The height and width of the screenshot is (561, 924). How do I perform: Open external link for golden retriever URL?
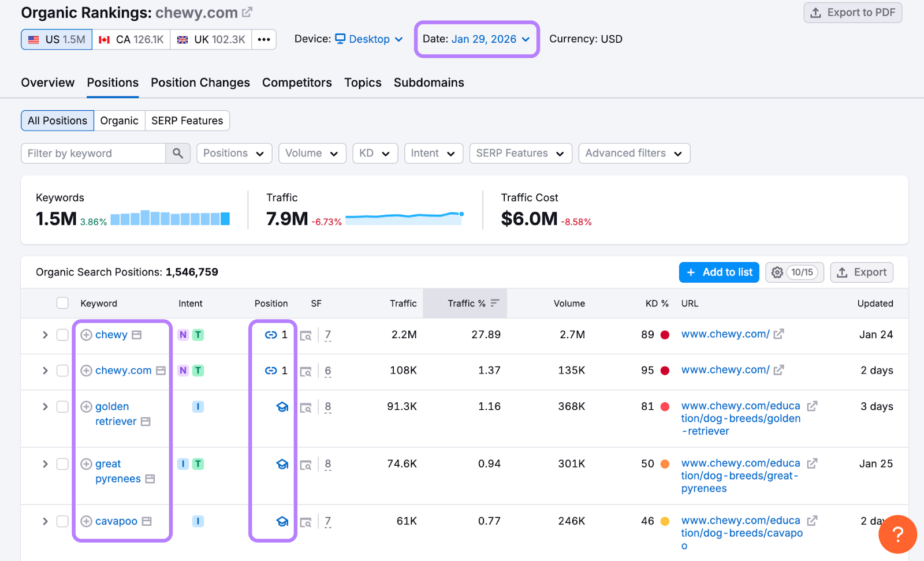point(812,406)
